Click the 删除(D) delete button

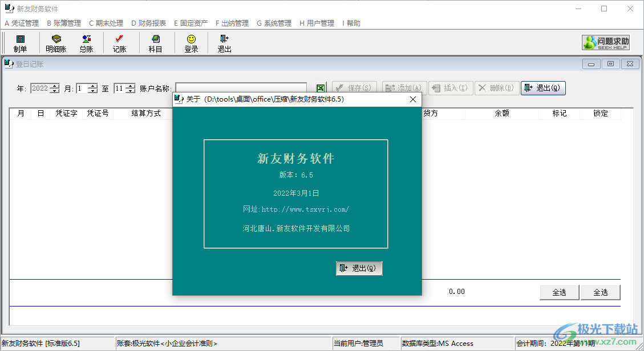497,88
